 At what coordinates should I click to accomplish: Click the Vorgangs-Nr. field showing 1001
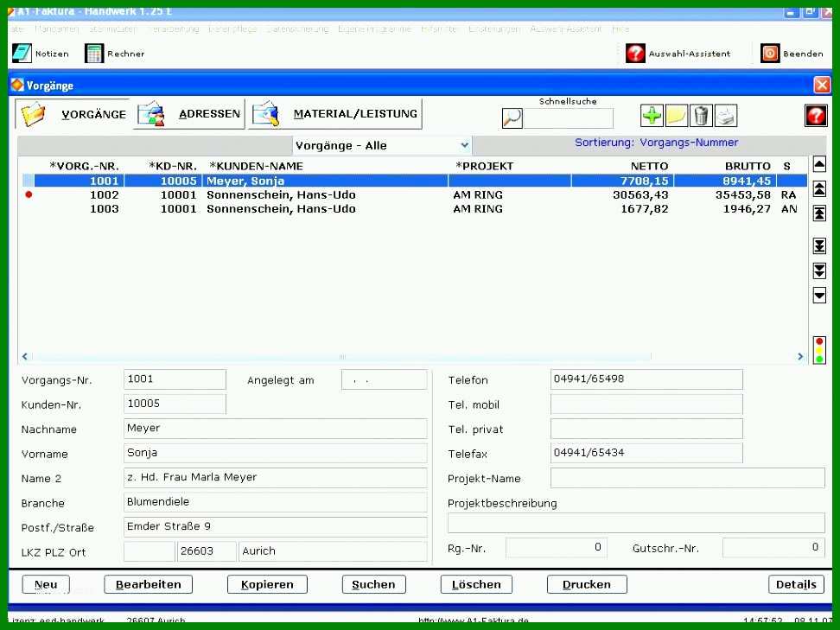tap(175, 379)
